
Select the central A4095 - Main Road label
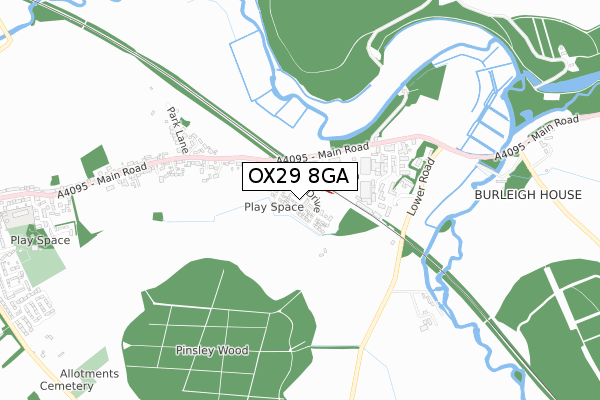point(323,153)
